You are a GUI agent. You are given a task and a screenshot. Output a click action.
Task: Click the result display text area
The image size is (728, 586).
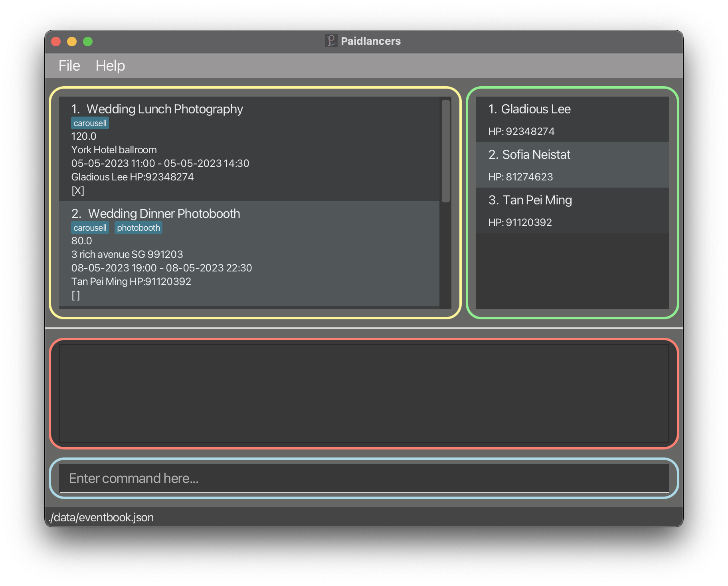tap(364, 394)
